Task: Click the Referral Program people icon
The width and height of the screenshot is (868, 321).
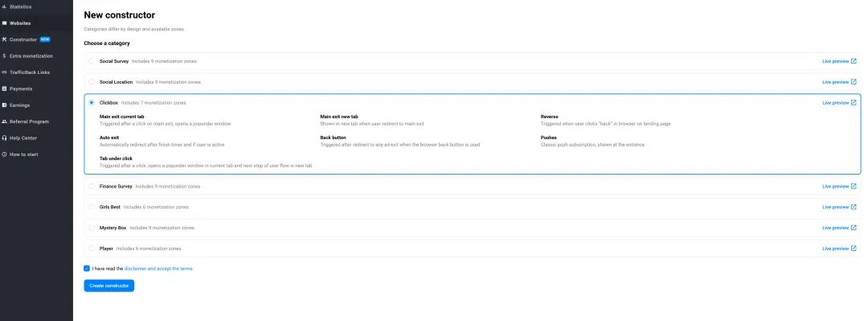Action: click(x=5, y=121)
